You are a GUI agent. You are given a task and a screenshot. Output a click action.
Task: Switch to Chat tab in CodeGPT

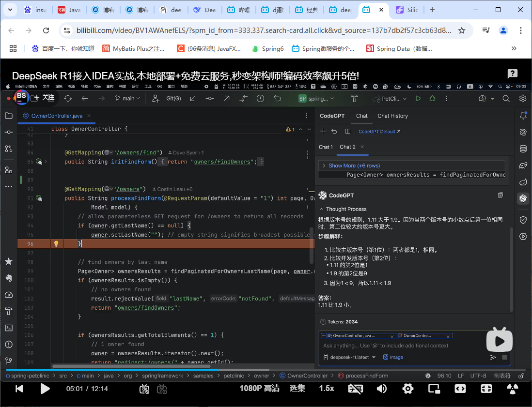click(x=361, y=116)
